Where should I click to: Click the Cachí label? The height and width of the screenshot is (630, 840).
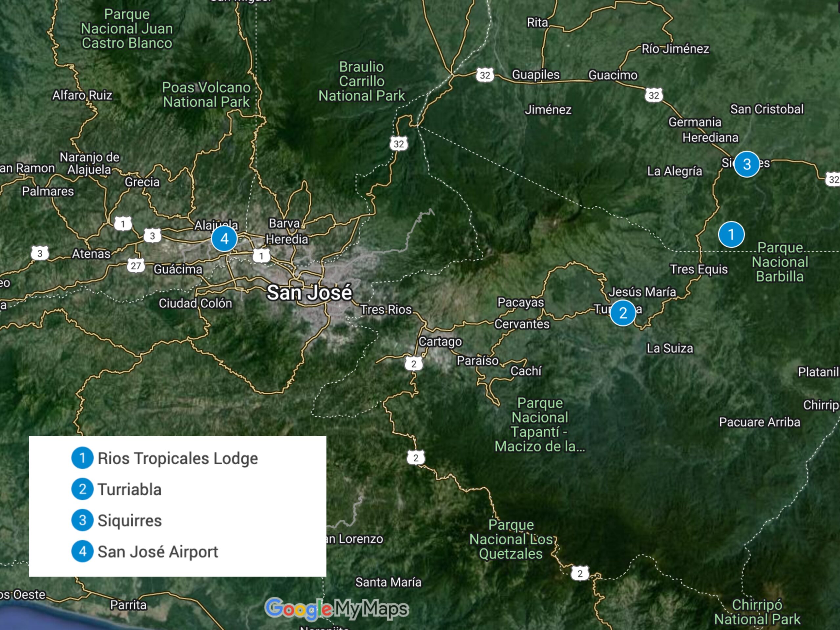526,371
